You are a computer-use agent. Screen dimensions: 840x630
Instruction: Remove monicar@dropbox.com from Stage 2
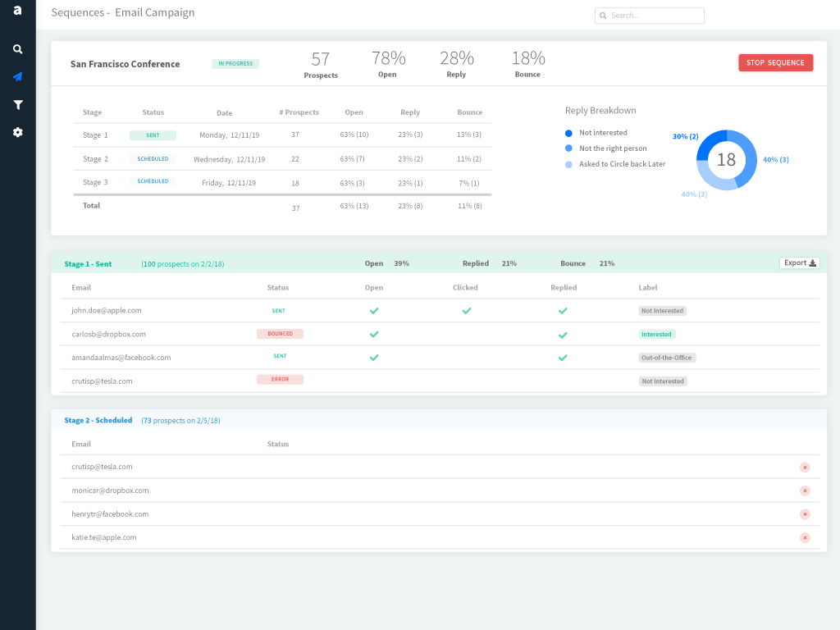pyautogui.click(x=805, y=491)
